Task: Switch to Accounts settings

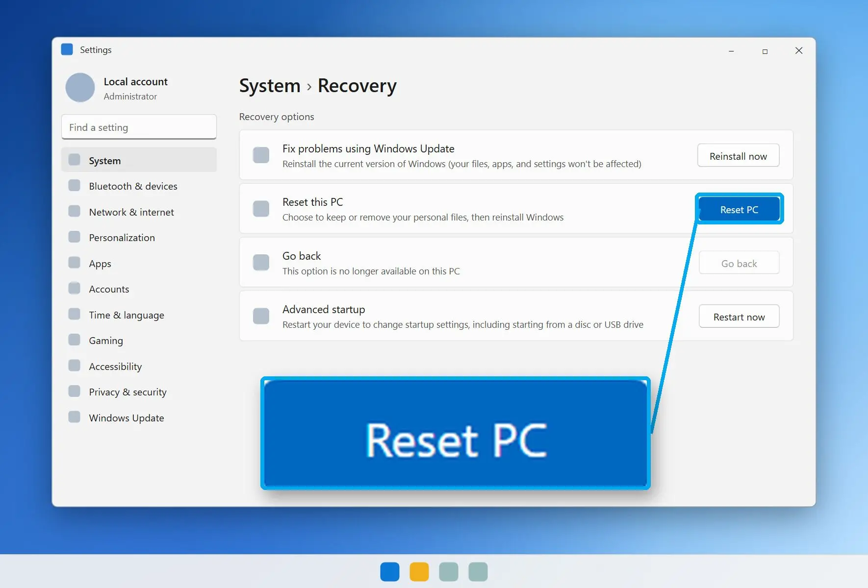Action: [x=139, y=289]
